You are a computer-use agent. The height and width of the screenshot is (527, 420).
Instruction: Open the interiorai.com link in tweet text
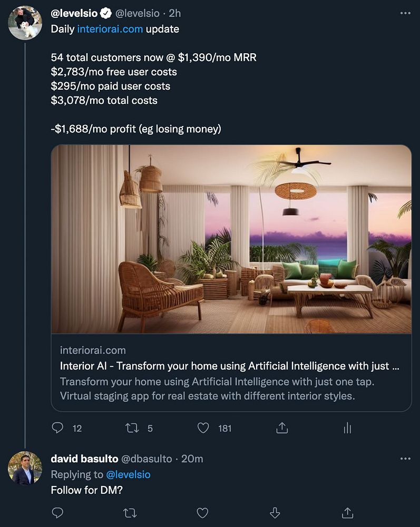(x=110, y=29)
